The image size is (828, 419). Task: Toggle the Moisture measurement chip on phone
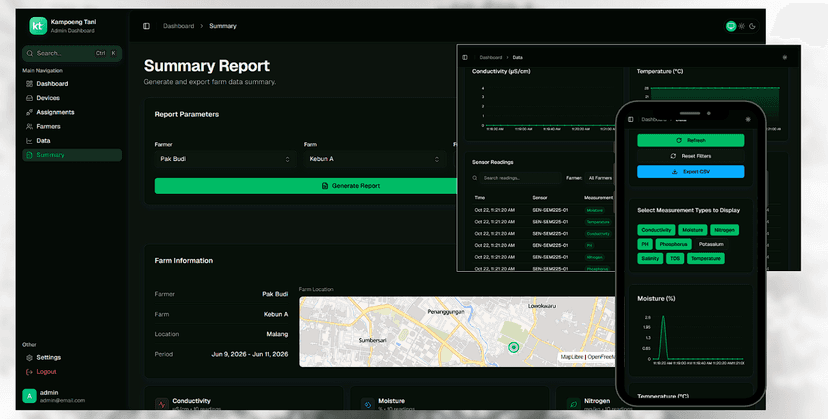point(692,230)
